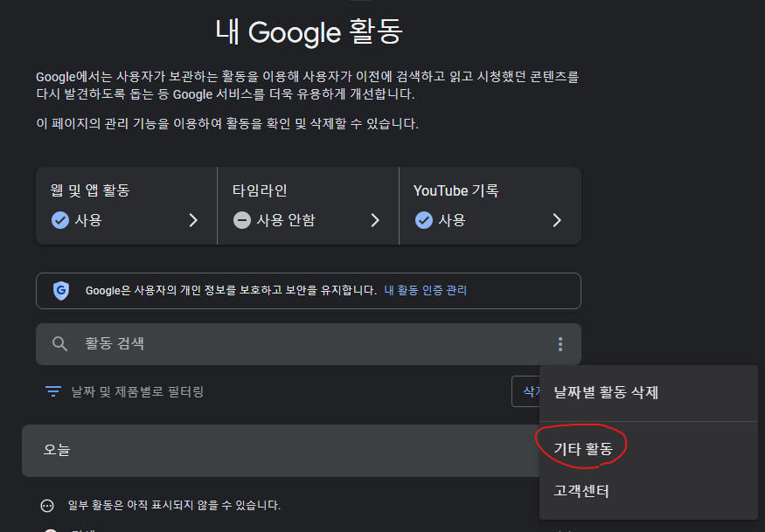Click the checkmark badge on 웹 및 앱 활동

(59, 220)
